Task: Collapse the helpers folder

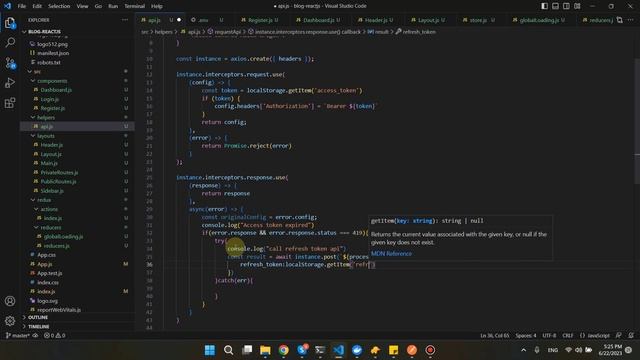Action: point(78,118)
